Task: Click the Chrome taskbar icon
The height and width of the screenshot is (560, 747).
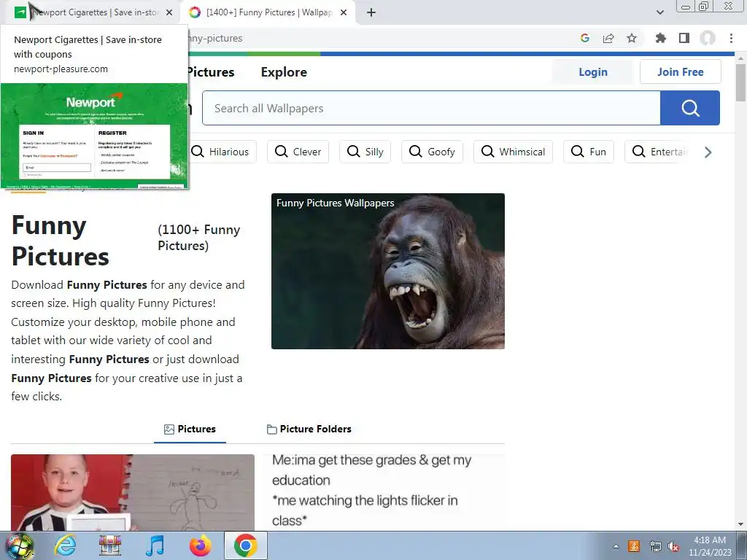Action: coord(245,545)
